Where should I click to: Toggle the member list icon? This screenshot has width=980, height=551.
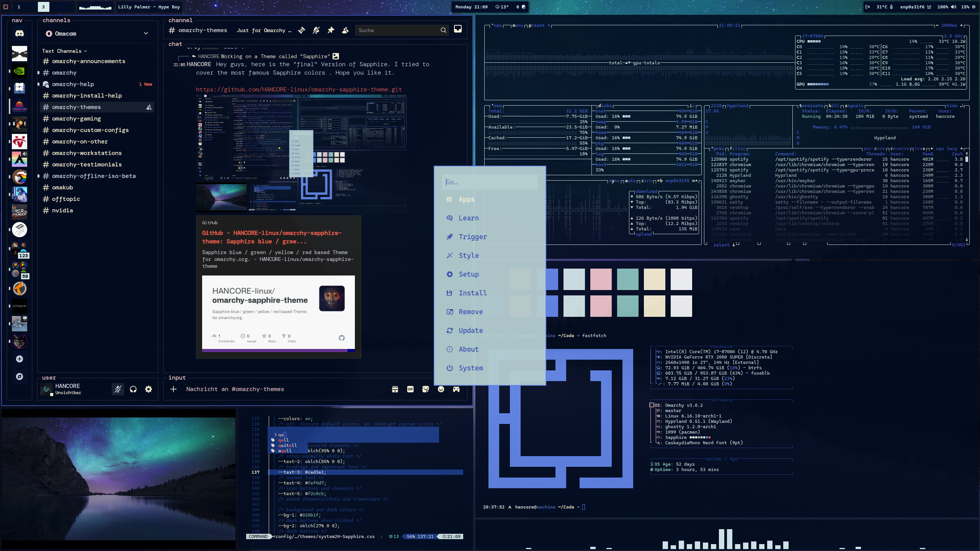345,30
